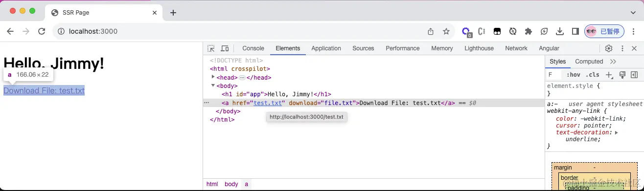Viewport: 644px width, 191px height.
Task: Reload the localhost:3000 page
Action: coord(42,31)
